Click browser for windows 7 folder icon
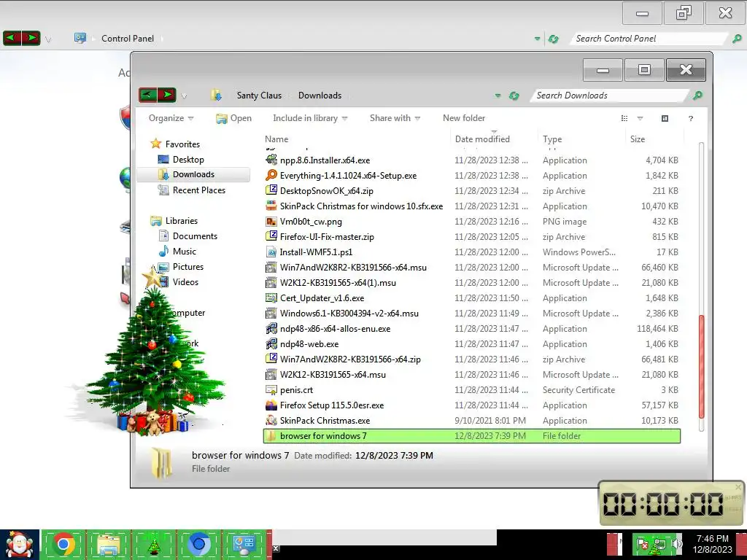Image resolution: width=747 pixels, height=560 pixels. pyautogui.click(x=271, y=436)
